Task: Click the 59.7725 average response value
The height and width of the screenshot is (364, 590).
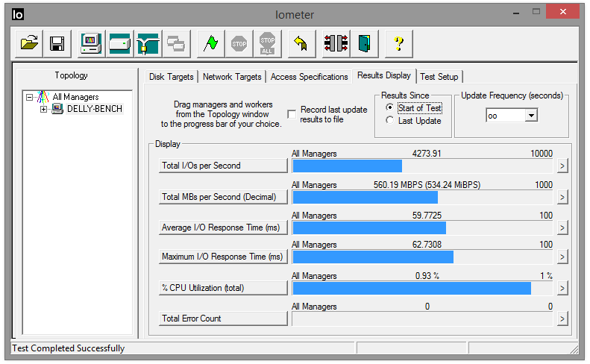Action: [x=427, y=216]
